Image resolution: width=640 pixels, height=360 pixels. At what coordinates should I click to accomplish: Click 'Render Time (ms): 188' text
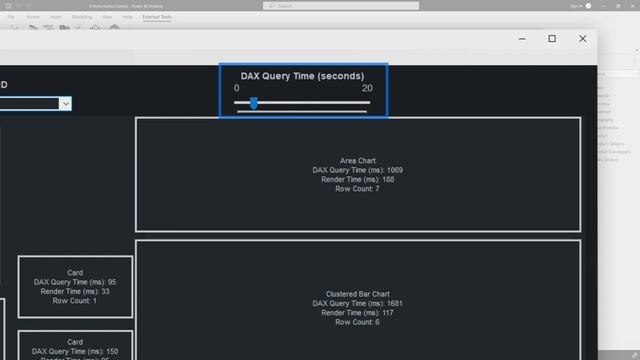[358, 180]
